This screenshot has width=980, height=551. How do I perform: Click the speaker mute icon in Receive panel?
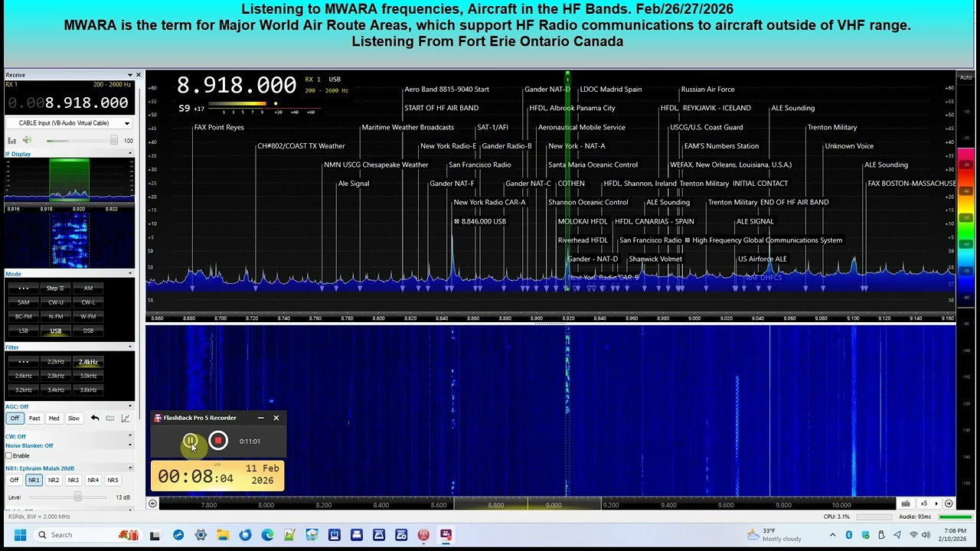27,140
